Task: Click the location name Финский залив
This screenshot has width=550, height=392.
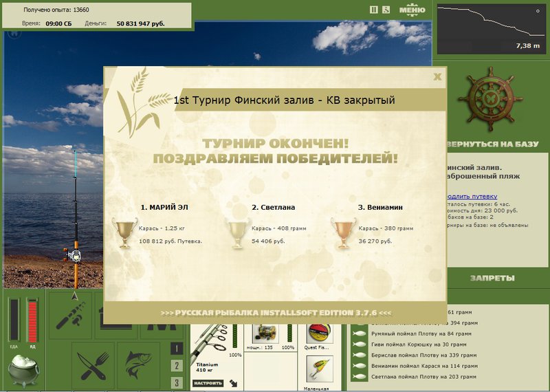Action: point(474,167)
